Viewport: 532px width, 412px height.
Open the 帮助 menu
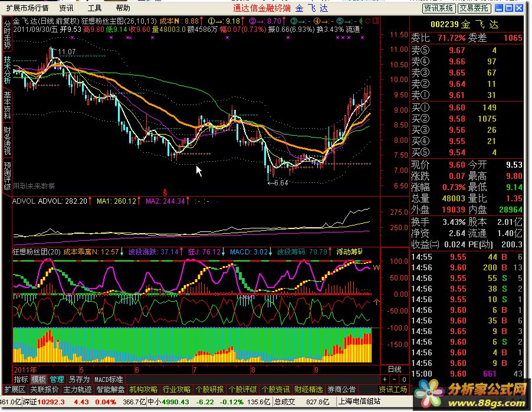[123, 8]
